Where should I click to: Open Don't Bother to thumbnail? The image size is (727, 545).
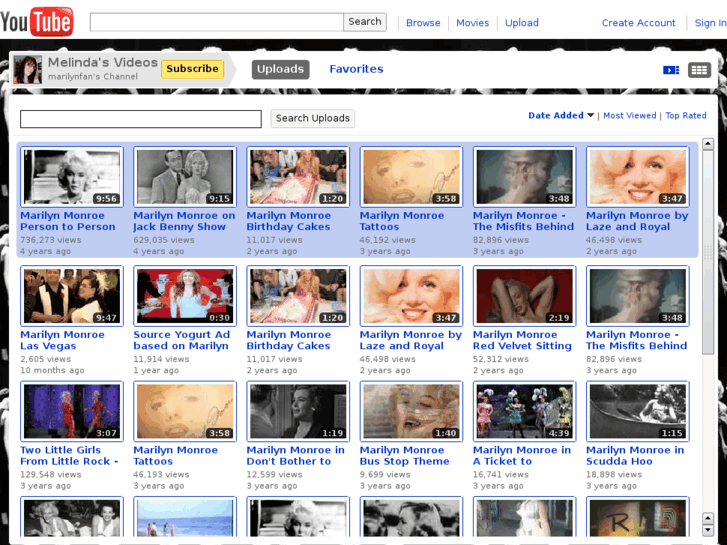(x=298, y=411)
